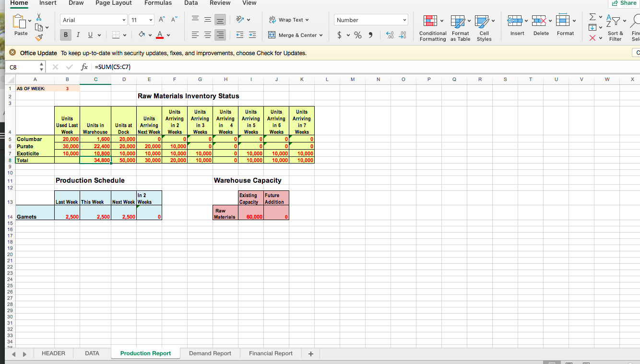Align cell text to the left
This screenshot has height=364, width=640.
(195, 35)
